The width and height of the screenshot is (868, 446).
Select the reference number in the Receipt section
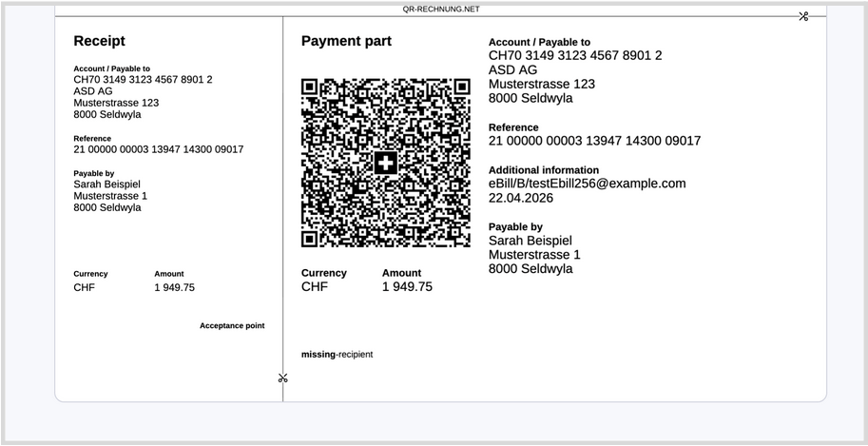(x=159, y=149)
